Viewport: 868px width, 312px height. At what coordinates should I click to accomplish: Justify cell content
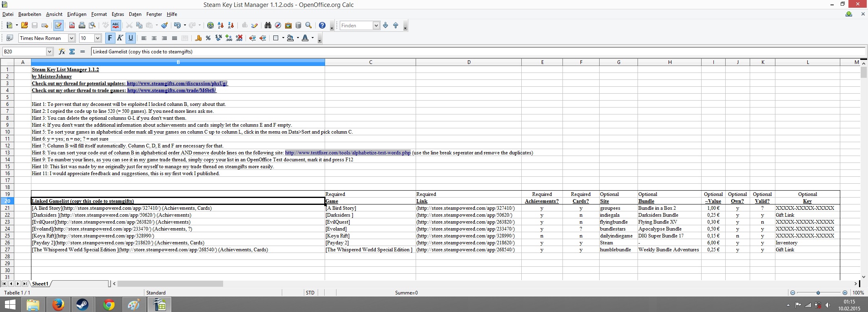175,38
